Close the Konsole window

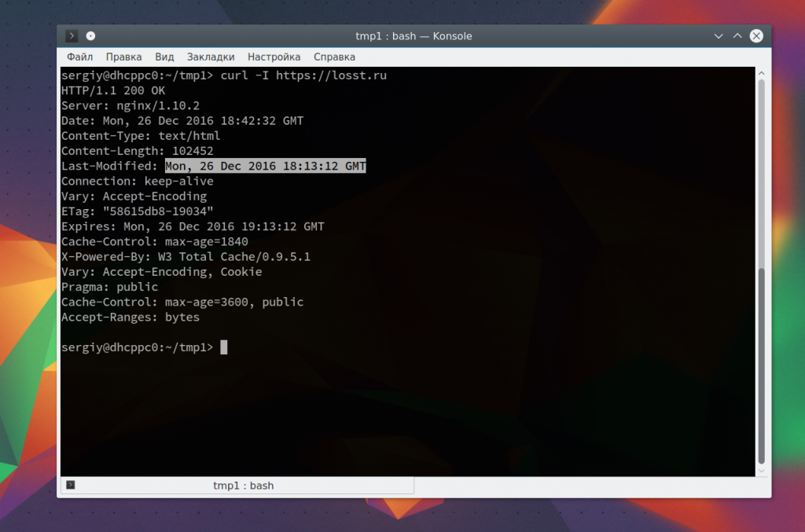point(756,36)
